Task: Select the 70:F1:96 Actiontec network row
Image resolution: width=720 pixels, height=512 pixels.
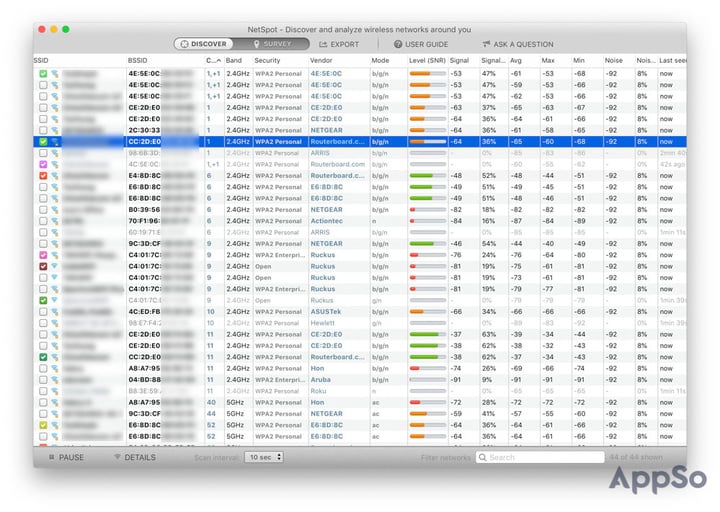Action: pos(360,221)
